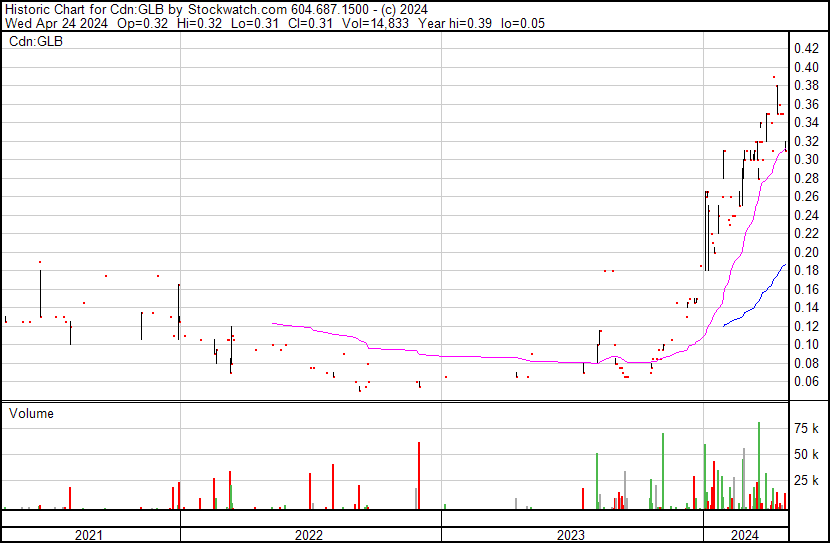Click the 50 k volume axis label
Screen dimensions: 830x543
[x=807, y=455]
